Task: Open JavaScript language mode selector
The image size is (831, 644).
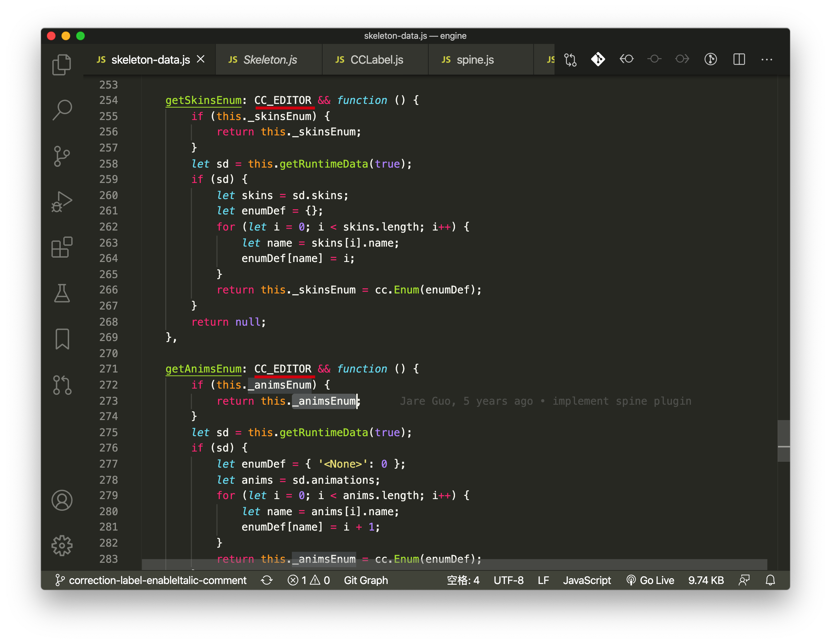Action: coord(587,580)
